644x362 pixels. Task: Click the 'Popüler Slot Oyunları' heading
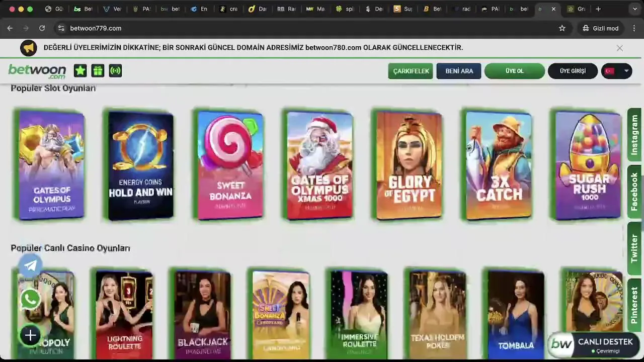53,88
